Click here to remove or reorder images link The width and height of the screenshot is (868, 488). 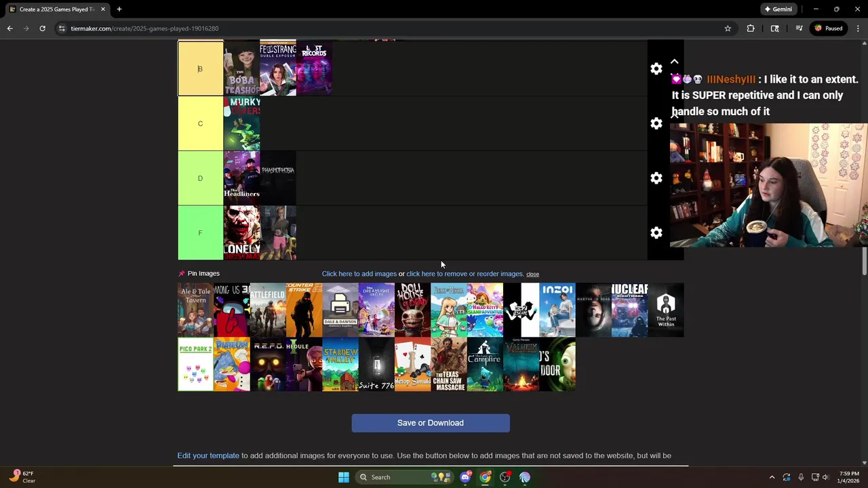(x=465, y=274)
